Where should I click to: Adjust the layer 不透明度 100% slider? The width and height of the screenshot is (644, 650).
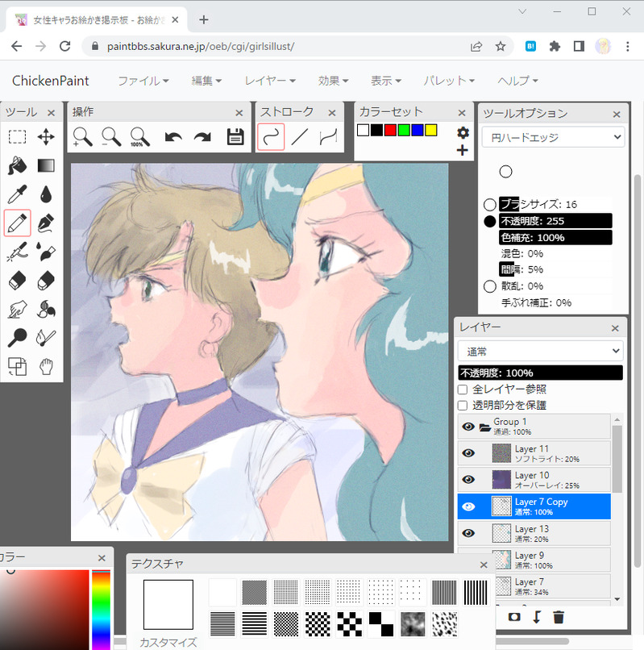tap(540, 373)
